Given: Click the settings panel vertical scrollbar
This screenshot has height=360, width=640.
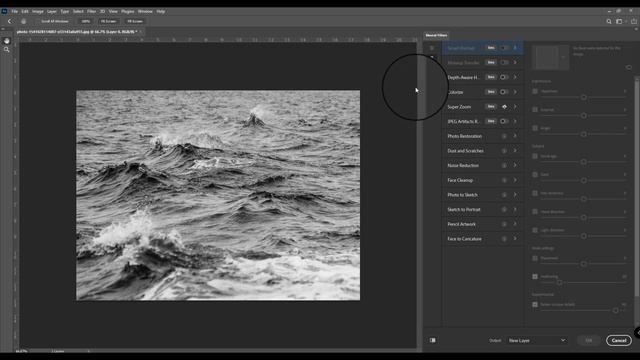Looking at the screenshot, I should 637,186.
